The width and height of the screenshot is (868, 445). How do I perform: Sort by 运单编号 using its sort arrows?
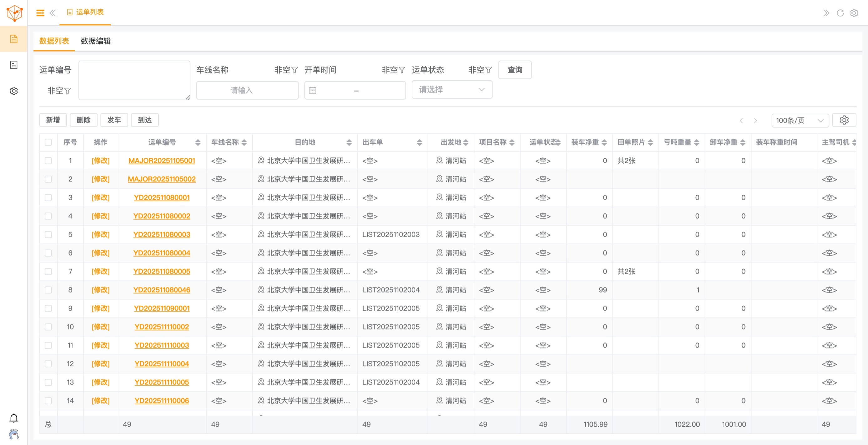[x=198, y=142]
